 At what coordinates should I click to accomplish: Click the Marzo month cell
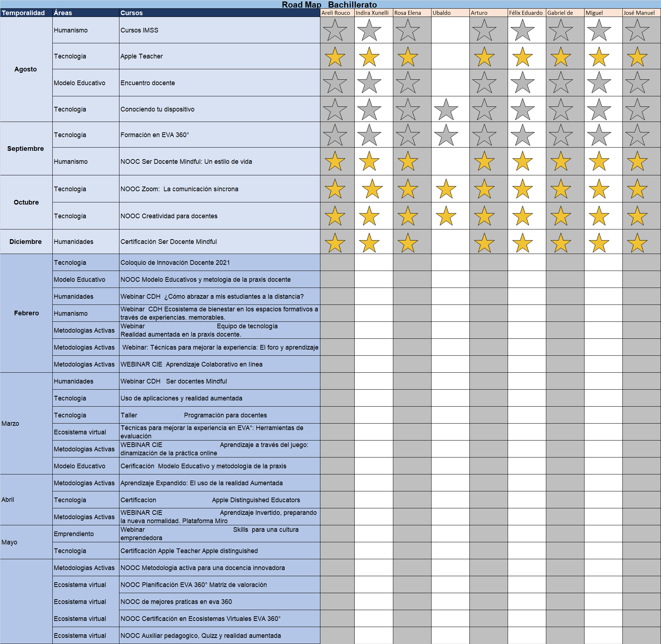[x=26, y=424]
